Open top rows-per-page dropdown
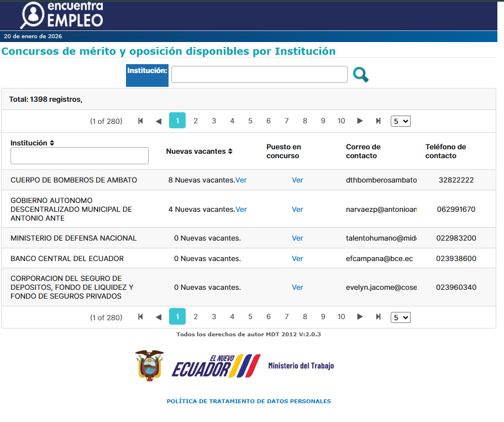The width and height of the screenshot is (504, 422). click(x=400, y=121)
